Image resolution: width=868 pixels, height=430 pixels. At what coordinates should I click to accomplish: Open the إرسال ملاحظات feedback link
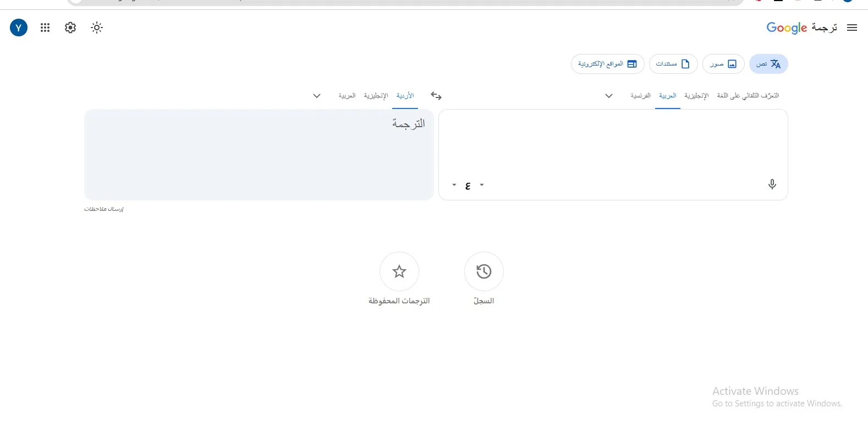pos(104,209)
